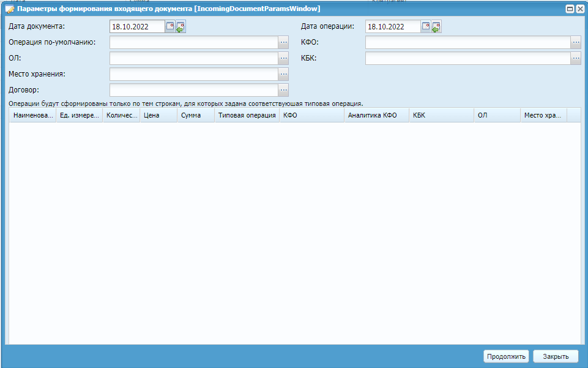Open lookup ellipsis for ОЛ field
The height and width of the screenshot is (368, 588).
coord(283,58)
